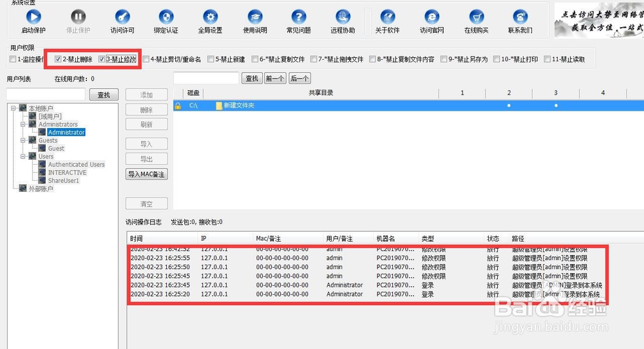Click 导入MAC备注 button
The height and width of the screenshot is (349, 644).
pos(147,174)
